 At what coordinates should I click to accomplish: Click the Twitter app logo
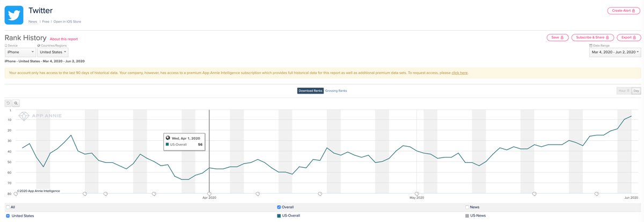[14, 15]
